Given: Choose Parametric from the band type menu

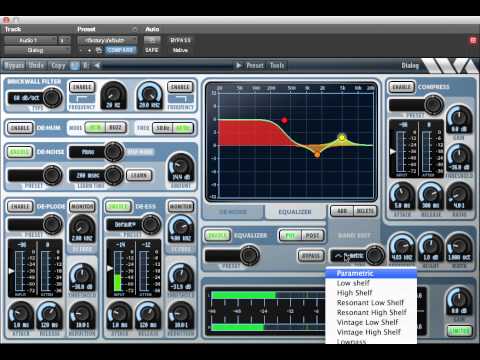Looking at the screenshot, I should click(x=371, y=273).
